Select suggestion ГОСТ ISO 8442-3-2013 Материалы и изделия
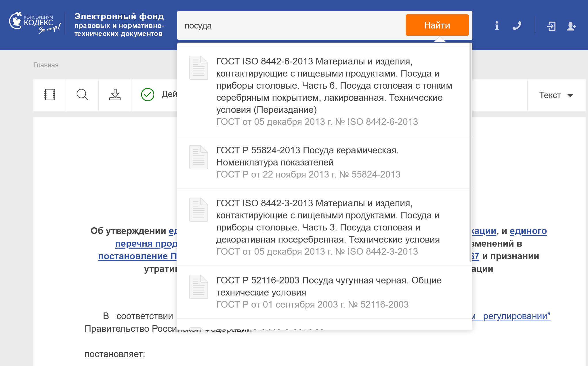The image size is (588, 366). click(323, 227)
